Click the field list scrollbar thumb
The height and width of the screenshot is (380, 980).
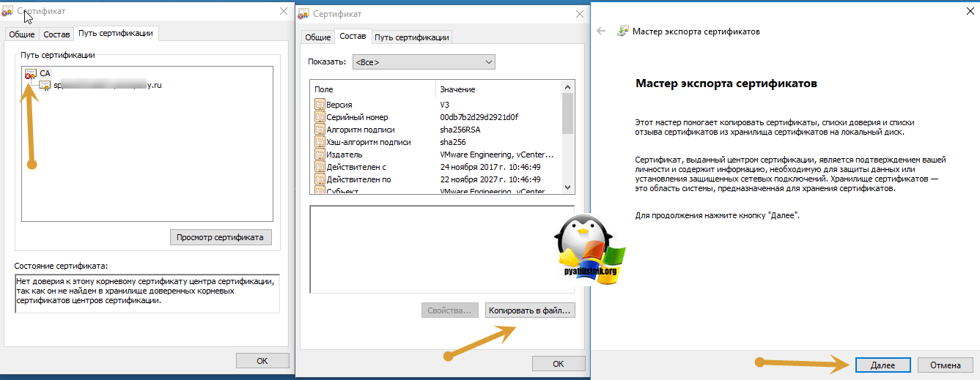[x=567, y=113]
